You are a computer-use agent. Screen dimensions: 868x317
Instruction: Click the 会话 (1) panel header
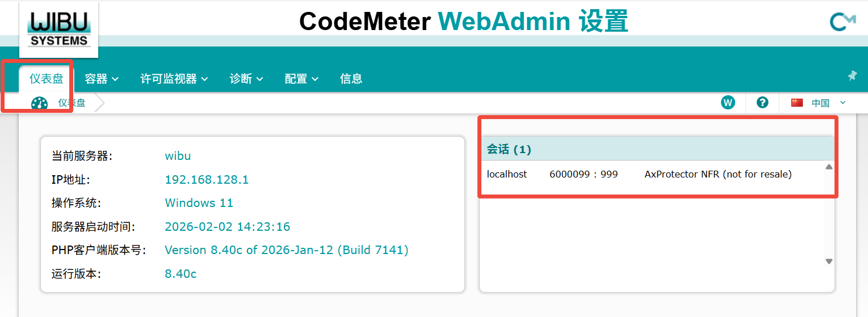(509, 149)
